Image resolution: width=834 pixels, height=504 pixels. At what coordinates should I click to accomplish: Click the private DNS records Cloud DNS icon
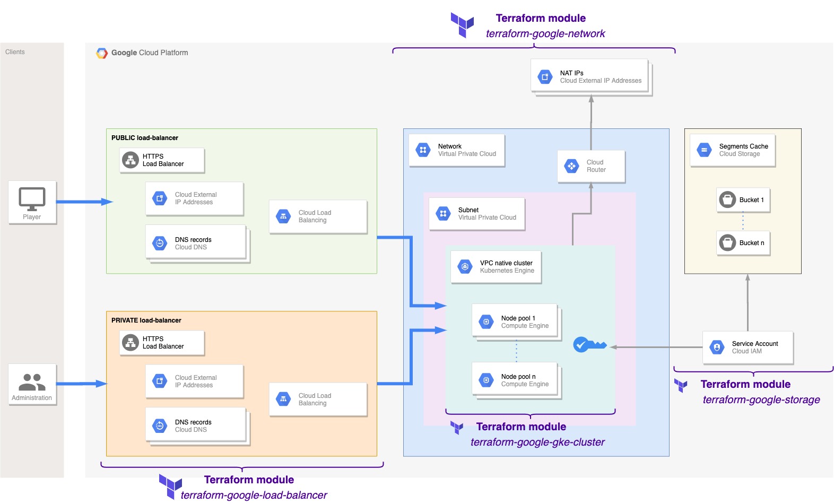160,425
